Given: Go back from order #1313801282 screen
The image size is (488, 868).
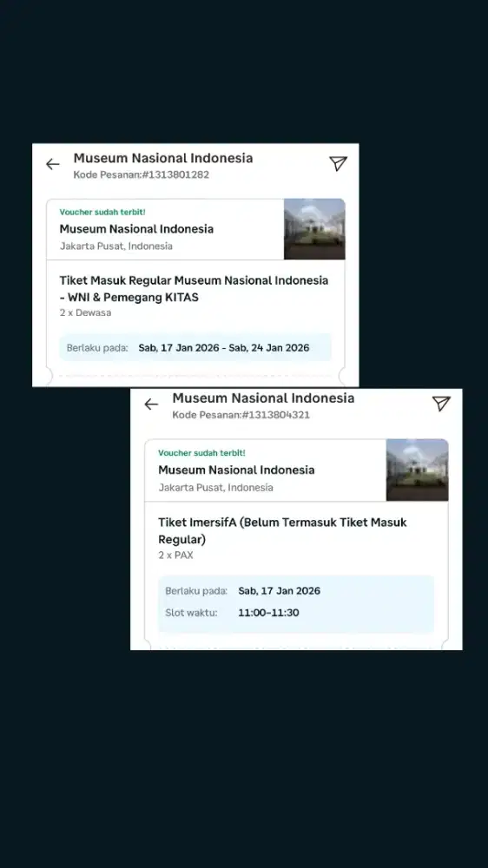Looking at the screenshot, I should pyautogui.click(x=53, y=164).
